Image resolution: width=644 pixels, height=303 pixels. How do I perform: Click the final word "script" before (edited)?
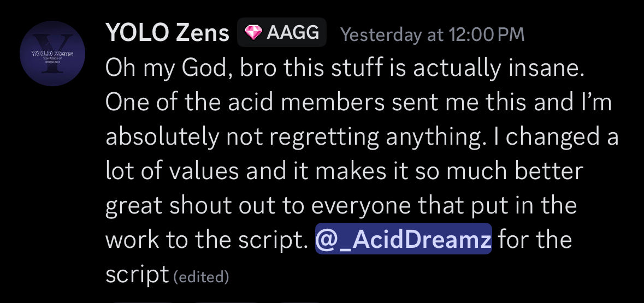137,275
